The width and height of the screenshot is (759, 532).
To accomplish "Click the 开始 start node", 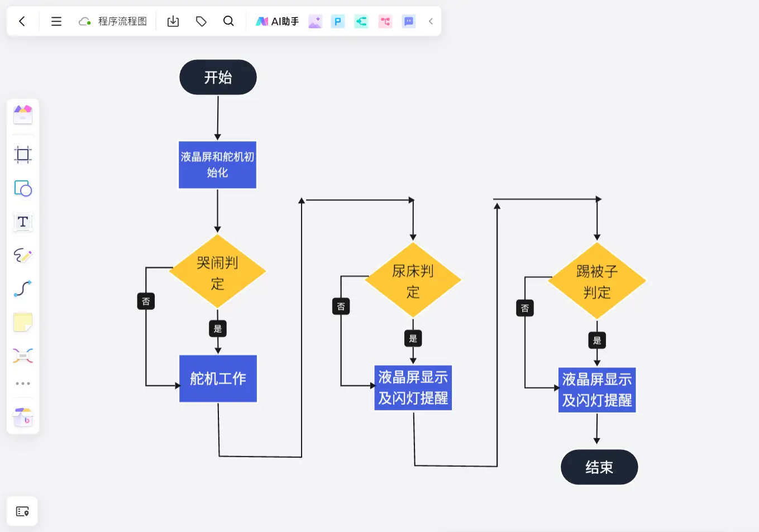I will coord(218,77).
